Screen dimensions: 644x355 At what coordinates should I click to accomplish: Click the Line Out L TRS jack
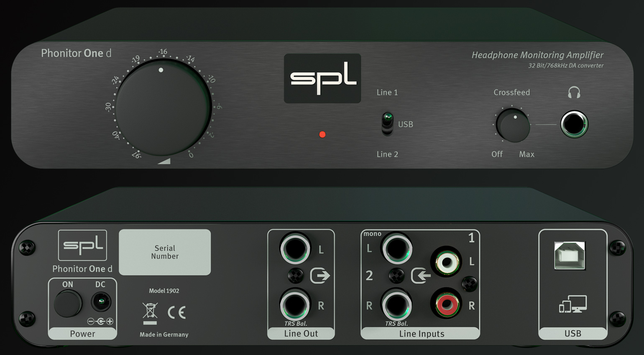(x=295, y=248)
